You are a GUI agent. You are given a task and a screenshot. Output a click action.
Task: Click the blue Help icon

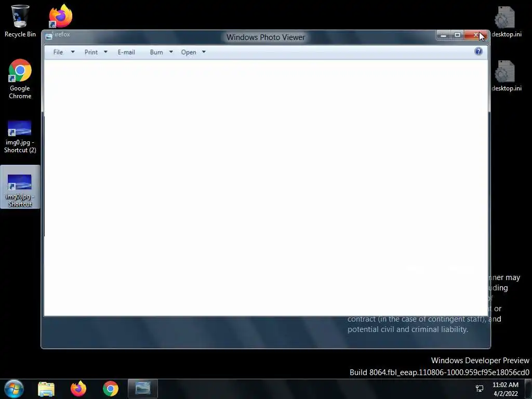(x=478, y=51)
